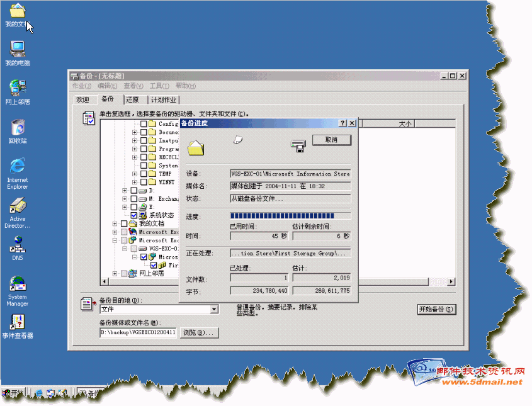Open 我的电脑 desktop icon
532x406 pixels.
coord(17,49)
